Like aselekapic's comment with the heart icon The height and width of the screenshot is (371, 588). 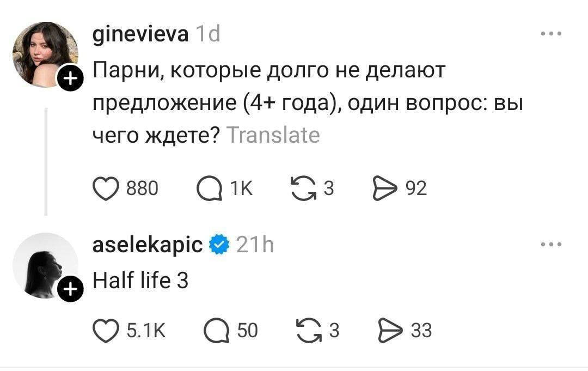pyautogui.click(x=106, y=330)
